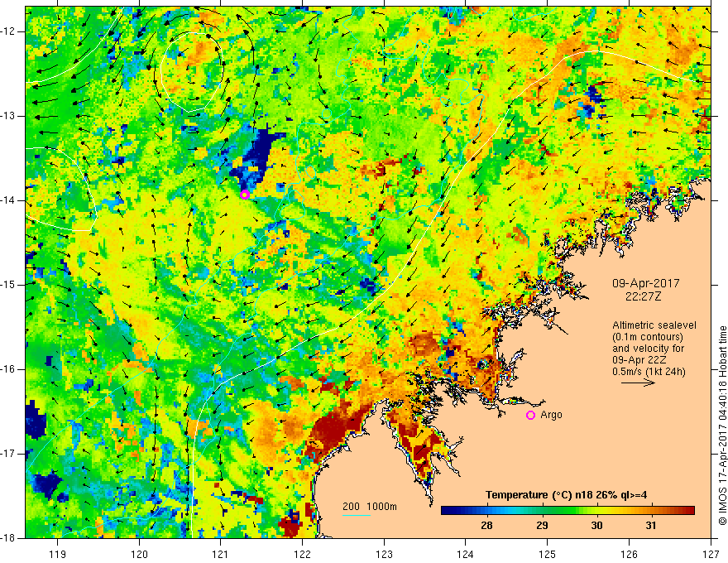The image size is (728, 563).
Task: Click the 30 tick label on the color bar
Action: pyautogui.click(x=596, y=526)
